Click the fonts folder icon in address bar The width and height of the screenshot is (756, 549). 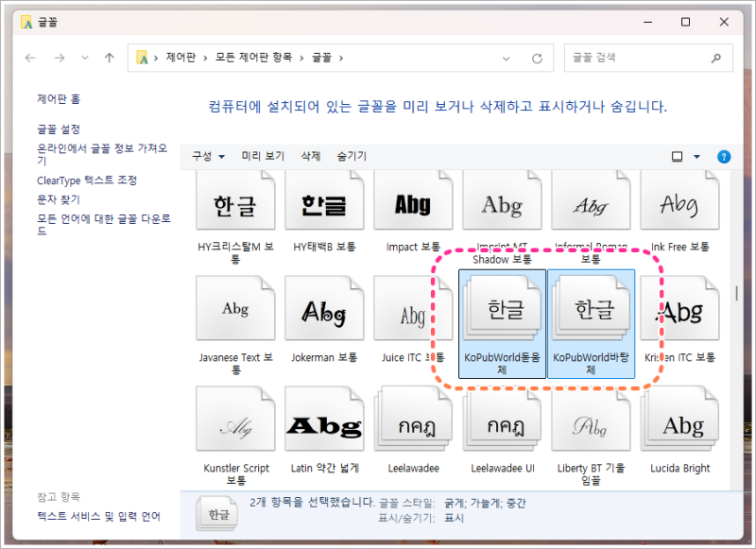tap(143, 58)
